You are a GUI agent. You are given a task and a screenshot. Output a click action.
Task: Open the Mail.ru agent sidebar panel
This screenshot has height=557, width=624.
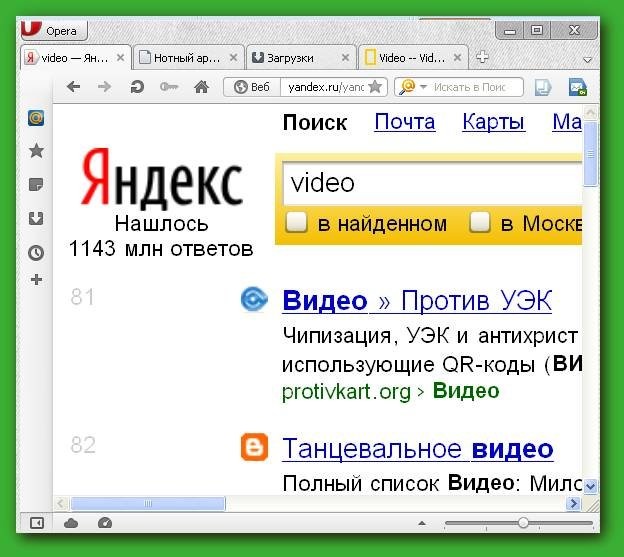point(36,118)
